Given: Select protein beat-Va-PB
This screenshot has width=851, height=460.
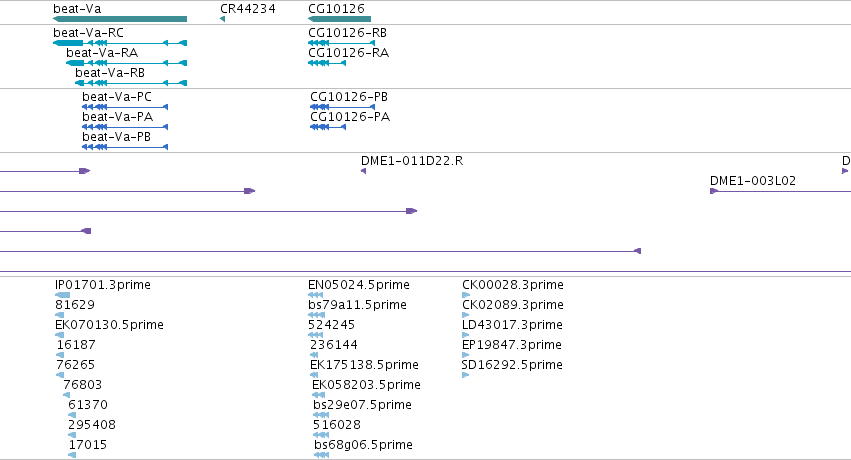Looking at the screenshot, I should (x=125, y=147).
